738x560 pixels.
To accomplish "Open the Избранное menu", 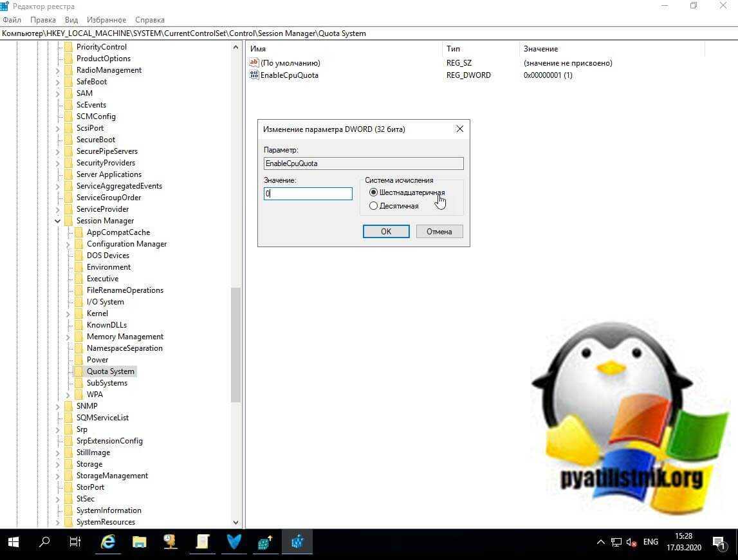I will tap(106, 20).
